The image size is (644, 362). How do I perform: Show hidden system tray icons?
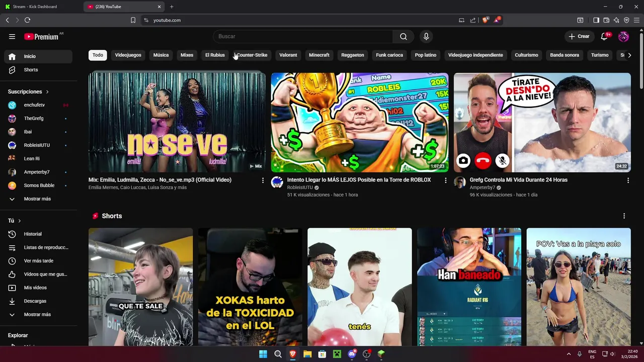click(569, 354)
